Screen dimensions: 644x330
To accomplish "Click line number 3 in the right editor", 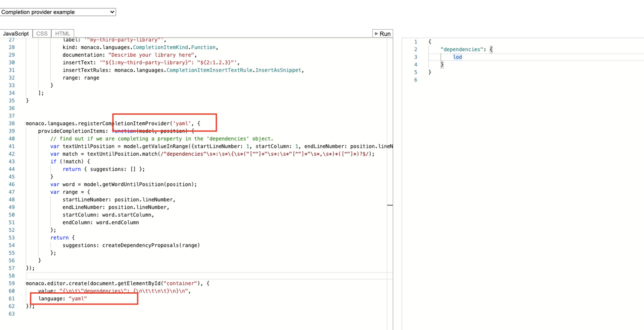I will point(415,57).
